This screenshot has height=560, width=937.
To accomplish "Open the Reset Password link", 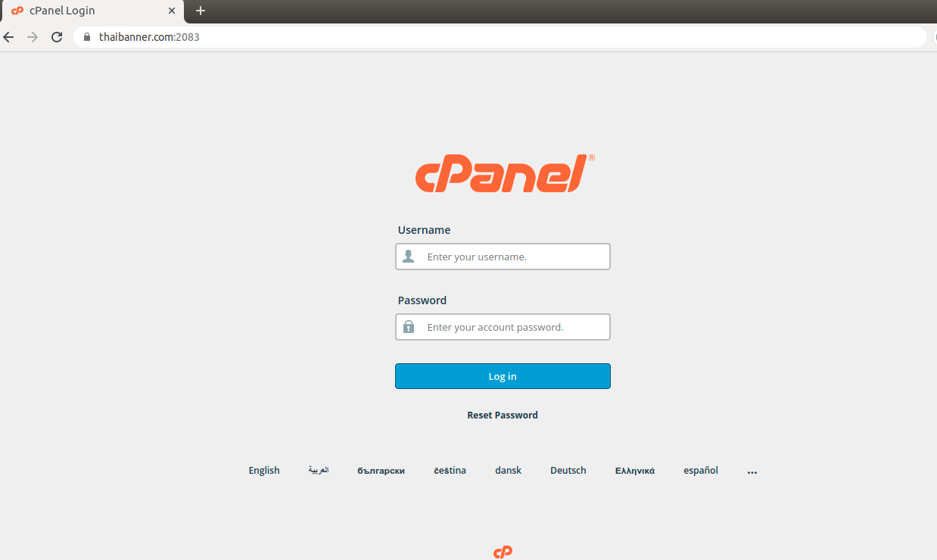I will click(x=503, y=415).
